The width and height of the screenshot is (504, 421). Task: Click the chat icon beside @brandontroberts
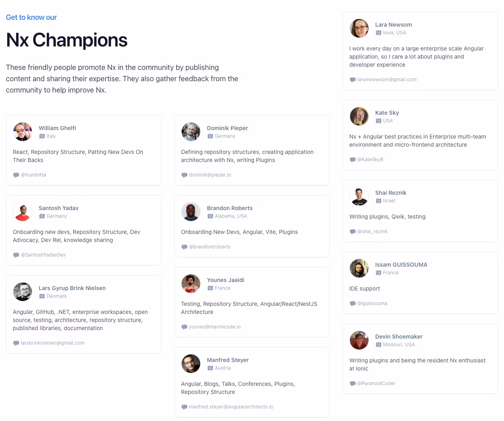184,247
